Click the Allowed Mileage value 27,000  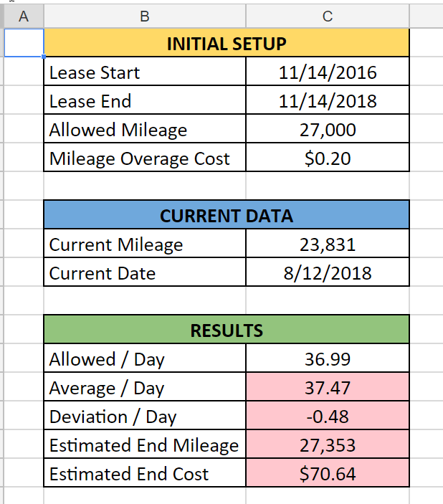point(328,129)
